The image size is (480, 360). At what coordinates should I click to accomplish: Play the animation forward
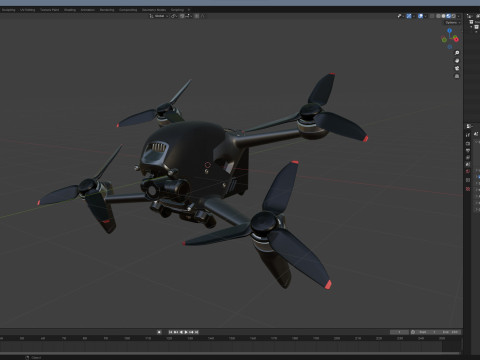(x=186, y=332)
